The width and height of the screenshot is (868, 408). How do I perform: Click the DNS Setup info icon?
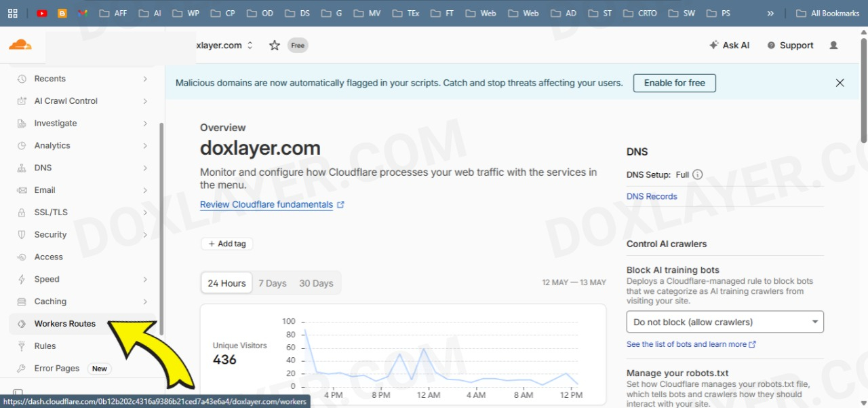coord(698,174)
